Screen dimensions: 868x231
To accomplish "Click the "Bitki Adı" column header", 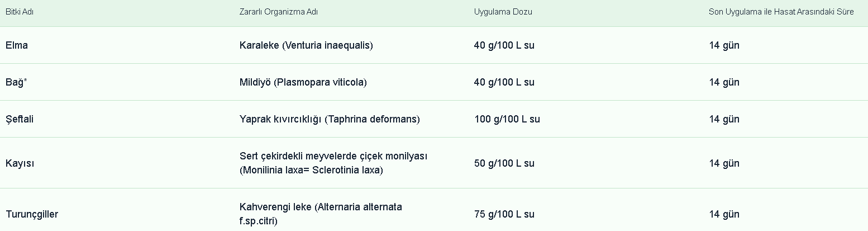I will pyautogui.click(x=20, y=12).
